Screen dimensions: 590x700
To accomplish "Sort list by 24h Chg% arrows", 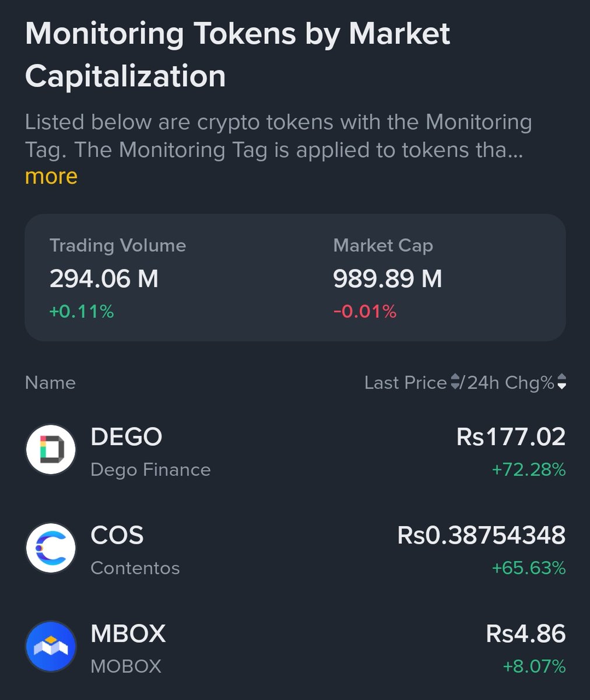I will pyautogui.click(x=561, y=383).
